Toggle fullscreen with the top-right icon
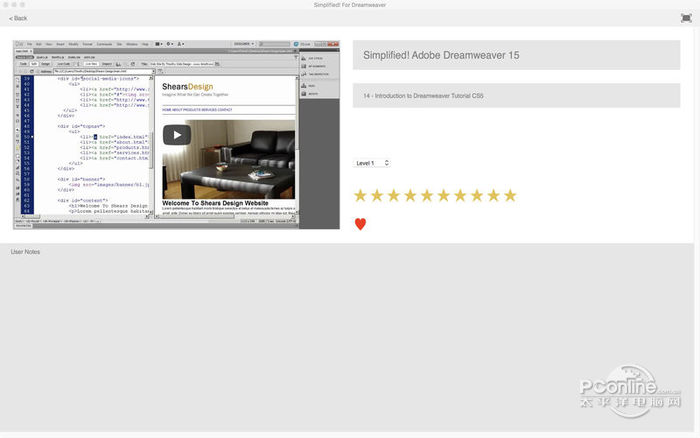 pyautogui.click(x=686, y=18)
